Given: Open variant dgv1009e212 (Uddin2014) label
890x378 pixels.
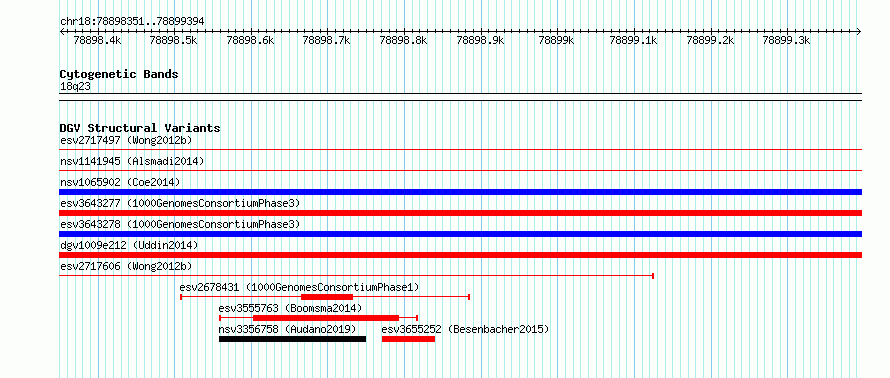Looking at the screenshot, I should coord(129,245).
